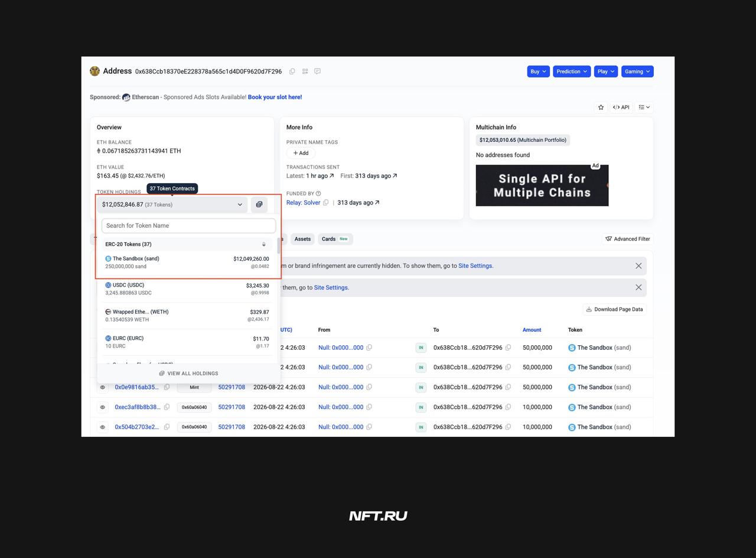
Task: Click the Book your slot here link
Action: pos(275,97)
